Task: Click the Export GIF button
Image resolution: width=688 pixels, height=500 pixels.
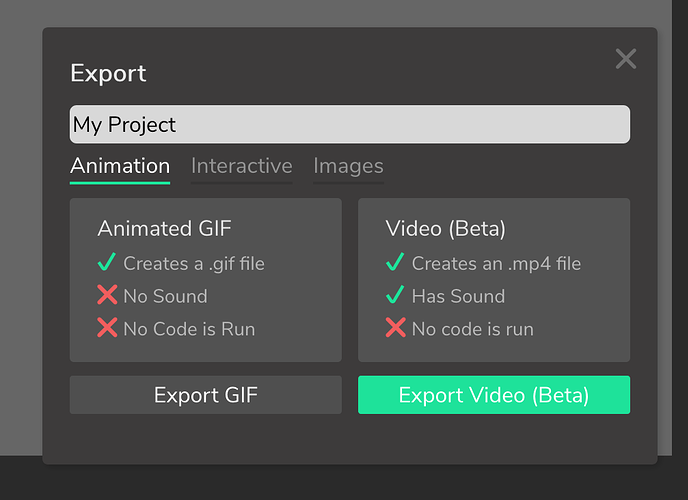Action: coord(206,395)
